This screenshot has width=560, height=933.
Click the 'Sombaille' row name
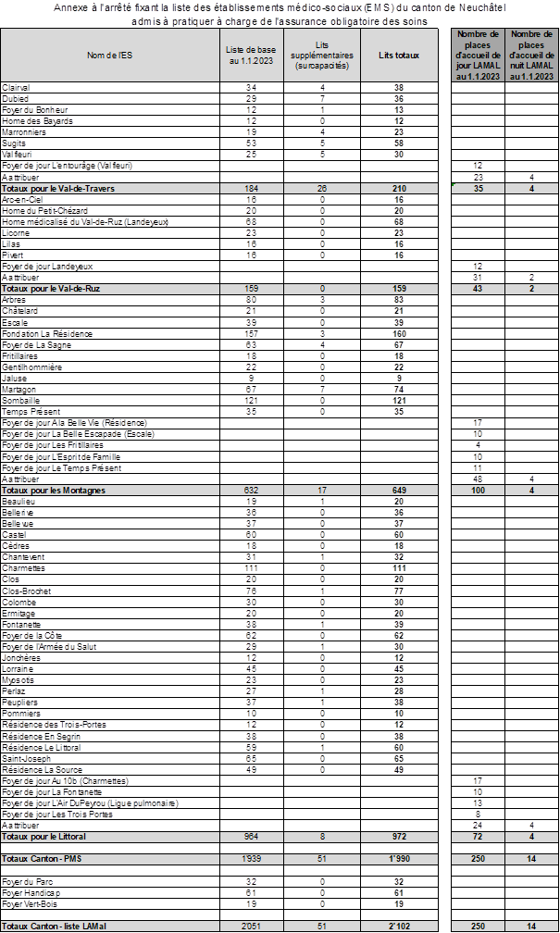tap(21, 401)
